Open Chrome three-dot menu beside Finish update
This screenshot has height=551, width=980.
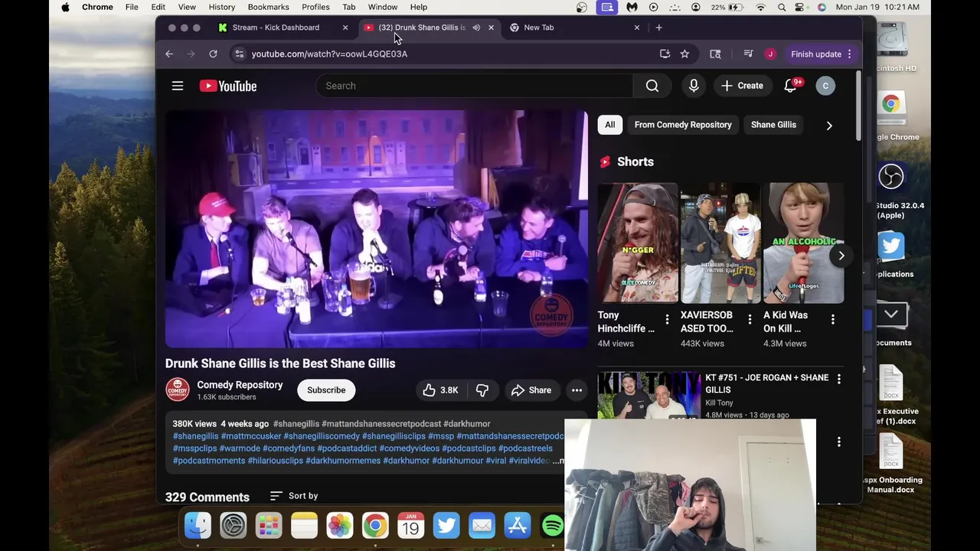coord(849,54)
